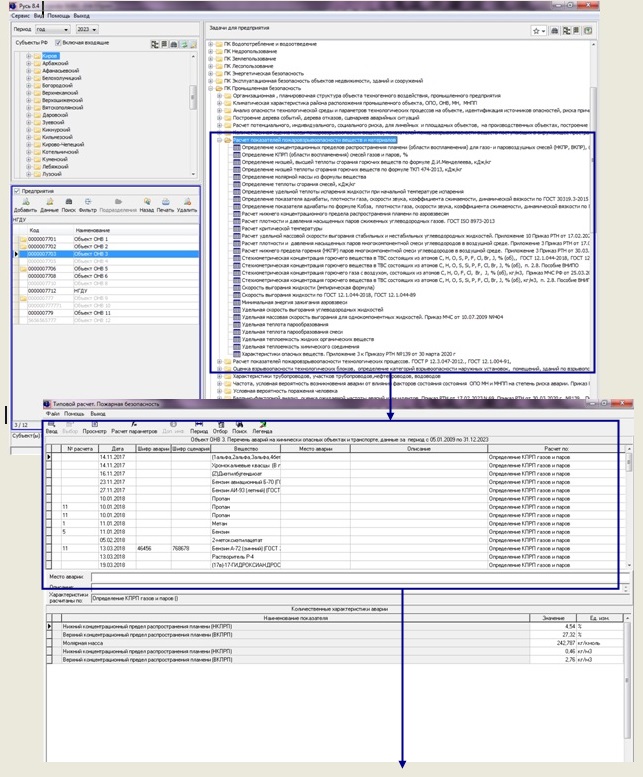Screen dimensions: 643x777
Task: Click the Печать printer icon
Action: [x=166, y=203]
